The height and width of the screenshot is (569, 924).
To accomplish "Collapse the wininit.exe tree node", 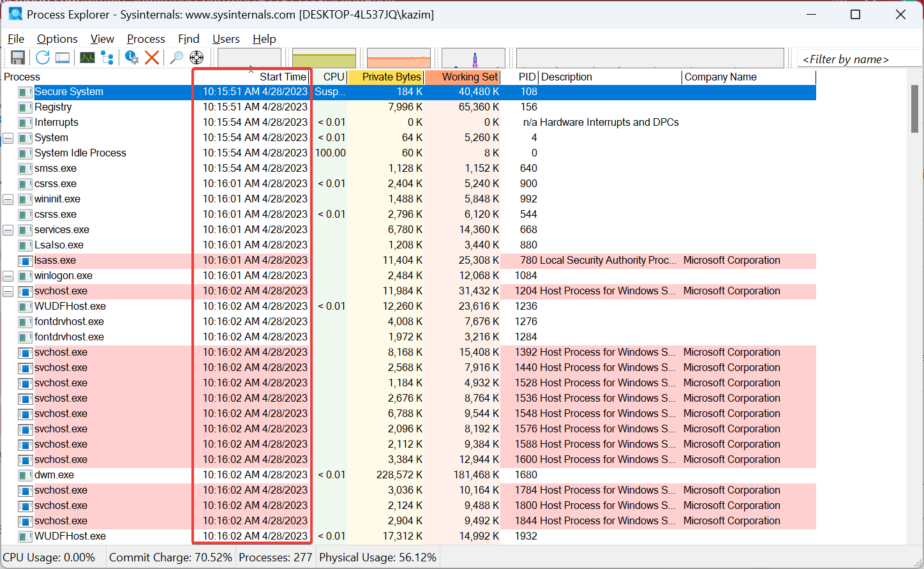I will (x=8, y=199).
